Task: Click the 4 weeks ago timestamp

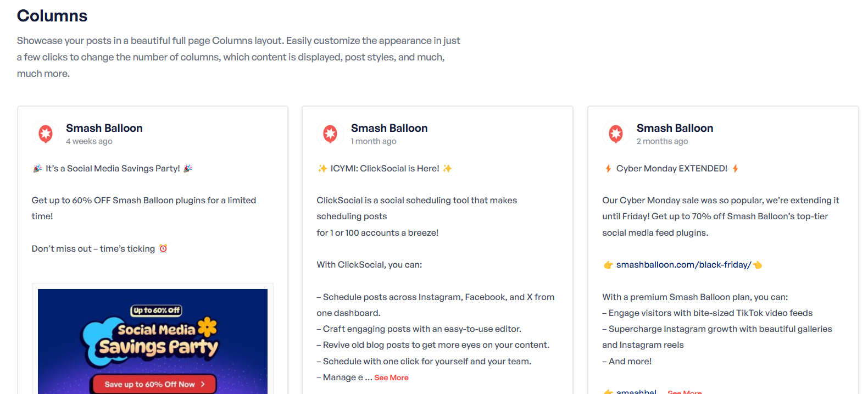Action: (89, 141)
